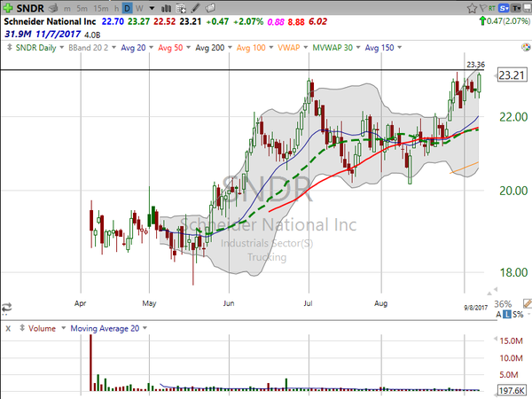
Task: Click the SNDR ticker symbol box
Action: click(30, 8)
